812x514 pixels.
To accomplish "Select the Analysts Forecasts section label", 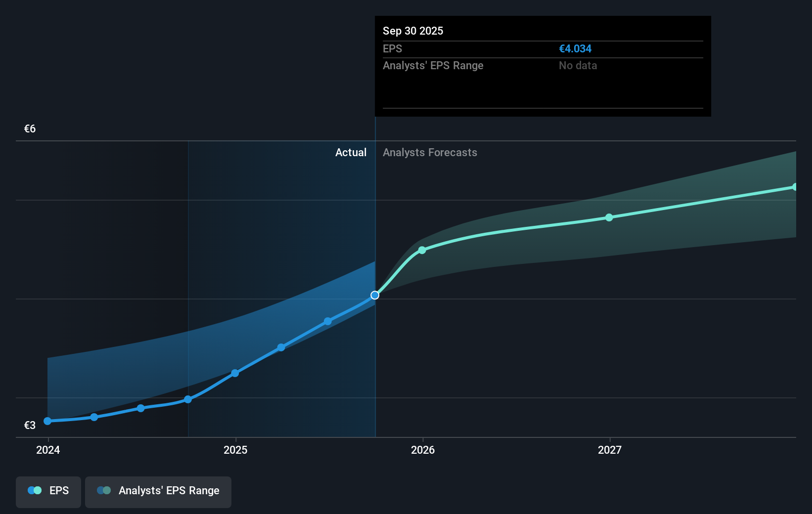I will click(x=430, y=152).
